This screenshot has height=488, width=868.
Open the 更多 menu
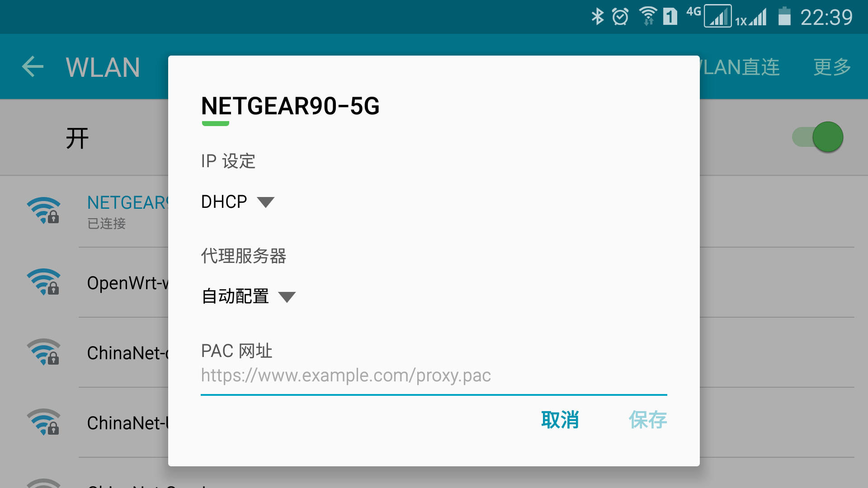coord(832,67)
